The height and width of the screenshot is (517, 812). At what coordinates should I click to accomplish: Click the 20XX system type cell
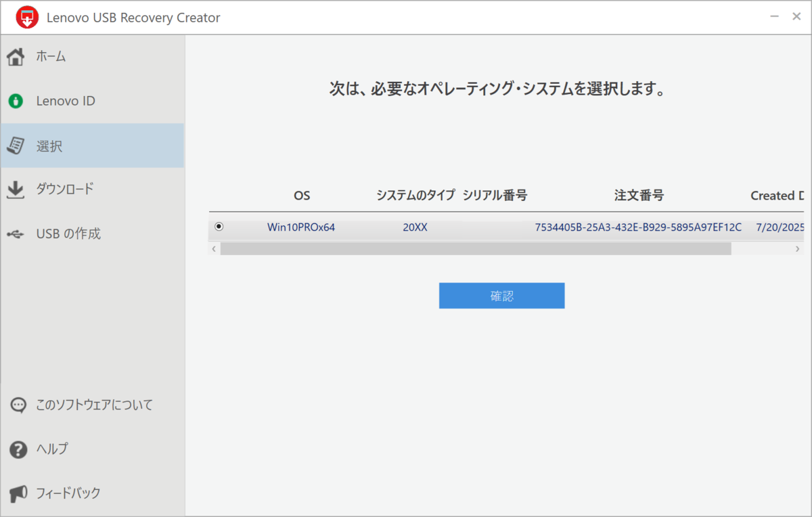click(x=415, y=227)
